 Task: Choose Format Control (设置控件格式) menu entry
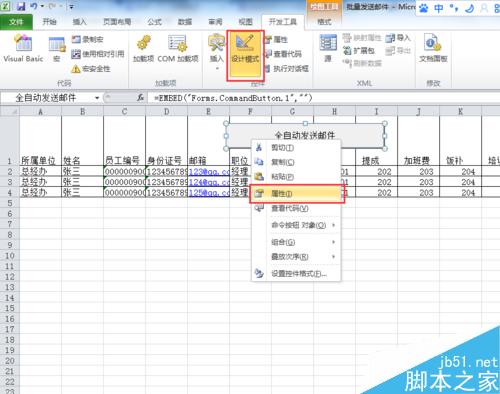pyautogui.click(x=296, y=274)
